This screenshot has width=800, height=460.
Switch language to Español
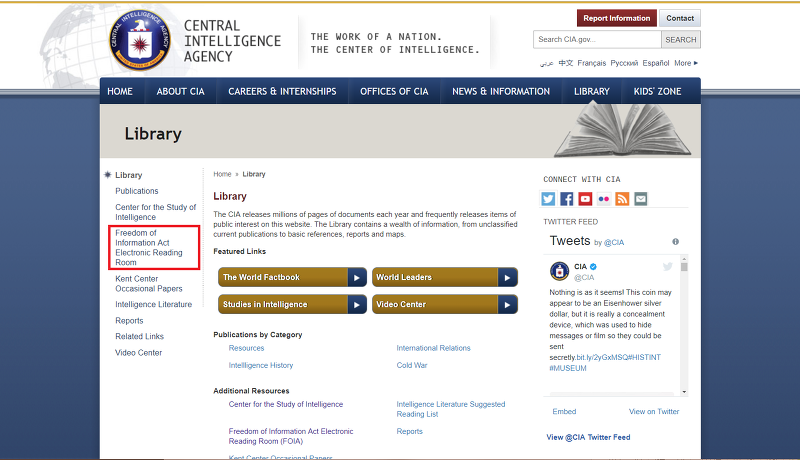656,63
